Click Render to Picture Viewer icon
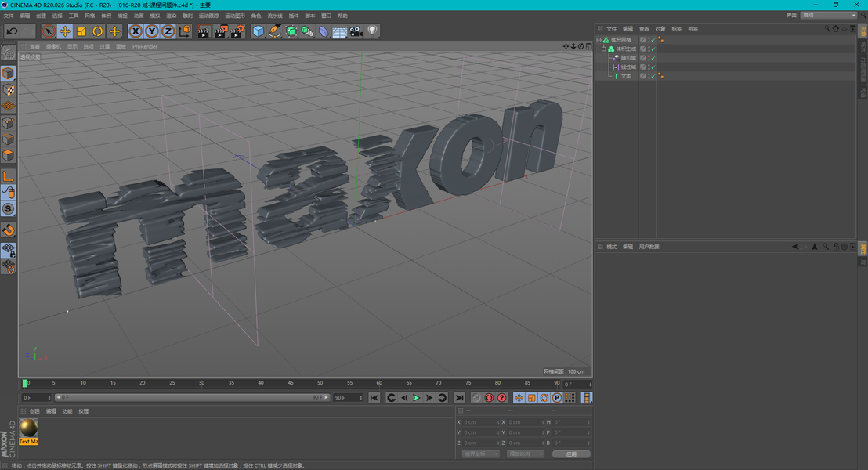Viewport: 868px width, 470px height. 220,31
